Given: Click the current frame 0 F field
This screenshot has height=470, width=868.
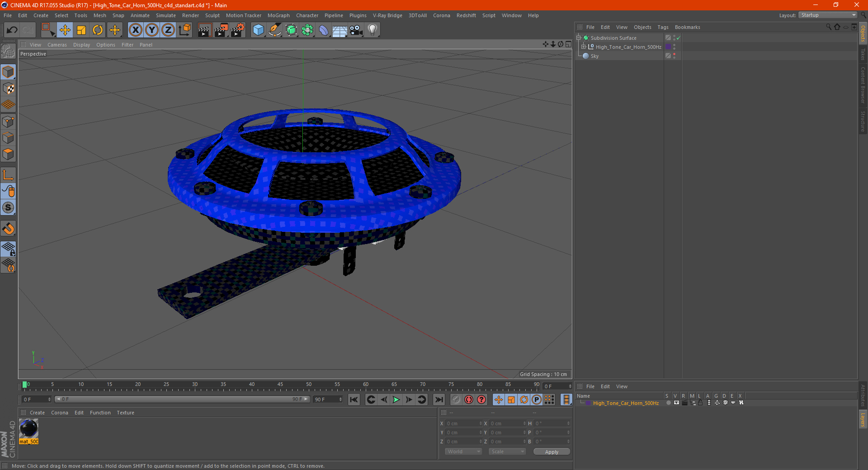Looking at the screenshot, I should tap(36, 399).
